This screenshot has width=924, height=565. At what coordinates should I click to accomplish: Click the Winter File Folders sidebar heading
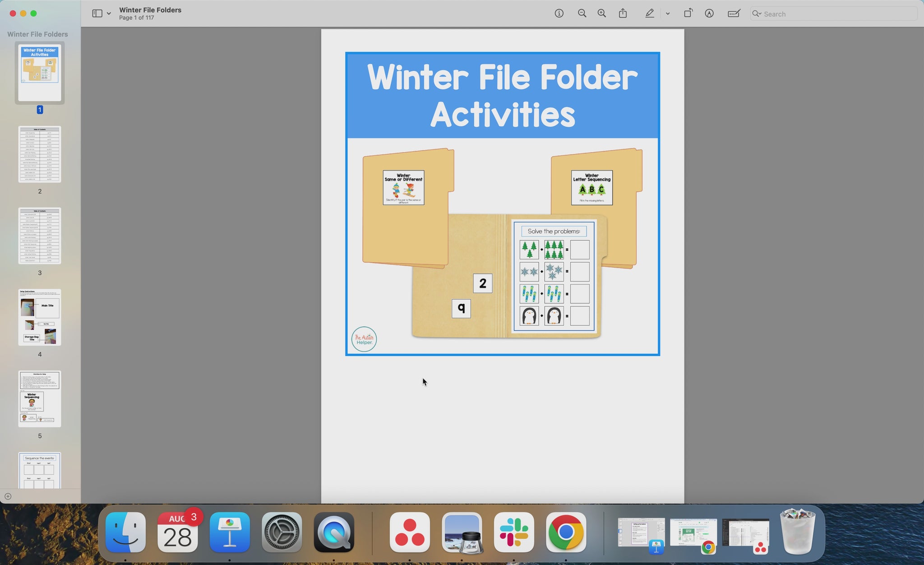pyautogui.click(x=37, y=34)
